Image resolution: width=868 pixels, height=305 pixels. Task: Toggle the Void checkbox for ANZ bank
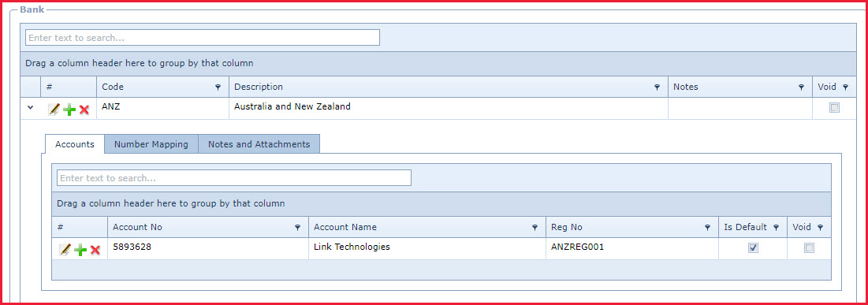coord(834,108)
